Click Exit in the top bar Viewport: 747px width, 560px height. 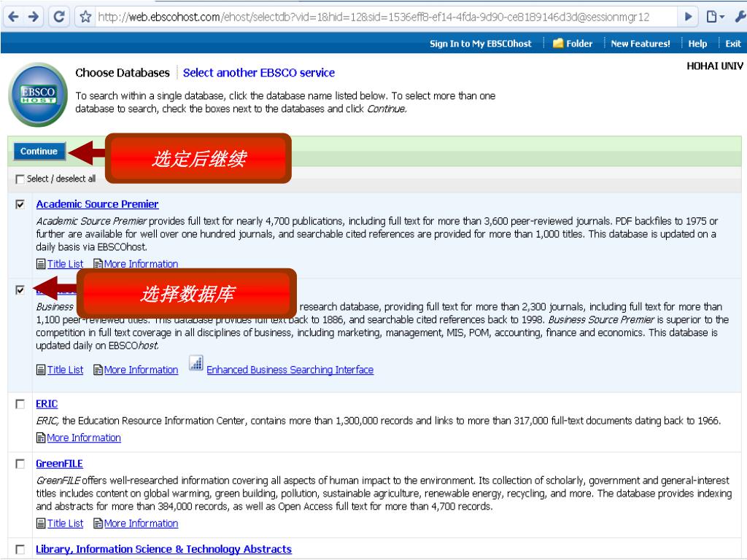pos(732,44)
